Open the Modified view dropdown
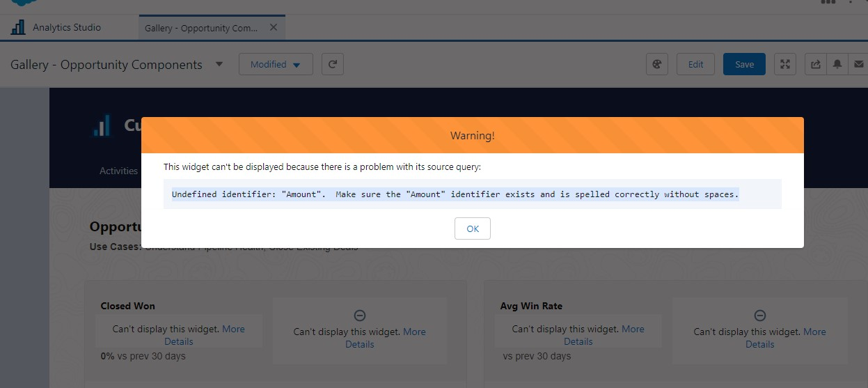 (276, 64)
